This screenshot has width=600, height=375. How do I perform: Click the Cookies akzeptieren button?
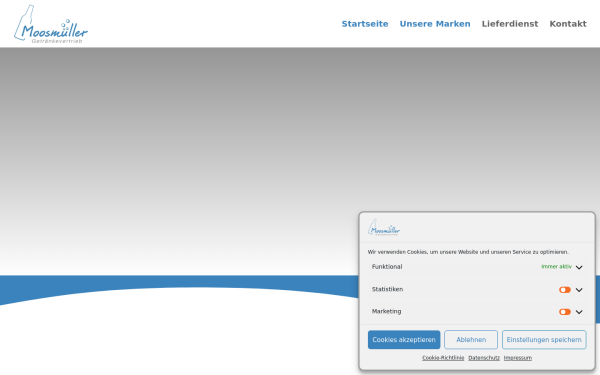pyautogui.click(x=404, y=340)
